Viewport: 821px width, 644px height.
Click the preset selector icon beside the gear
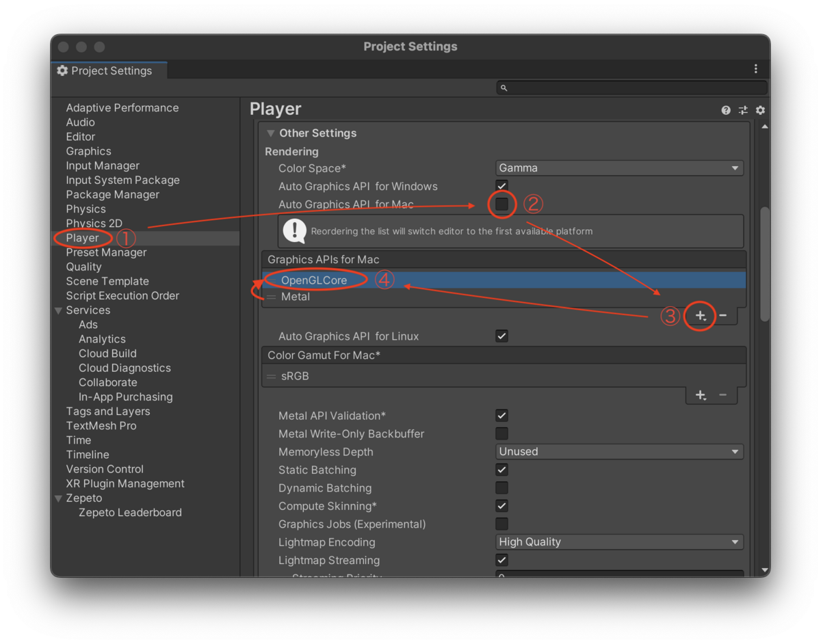(743, 110)
